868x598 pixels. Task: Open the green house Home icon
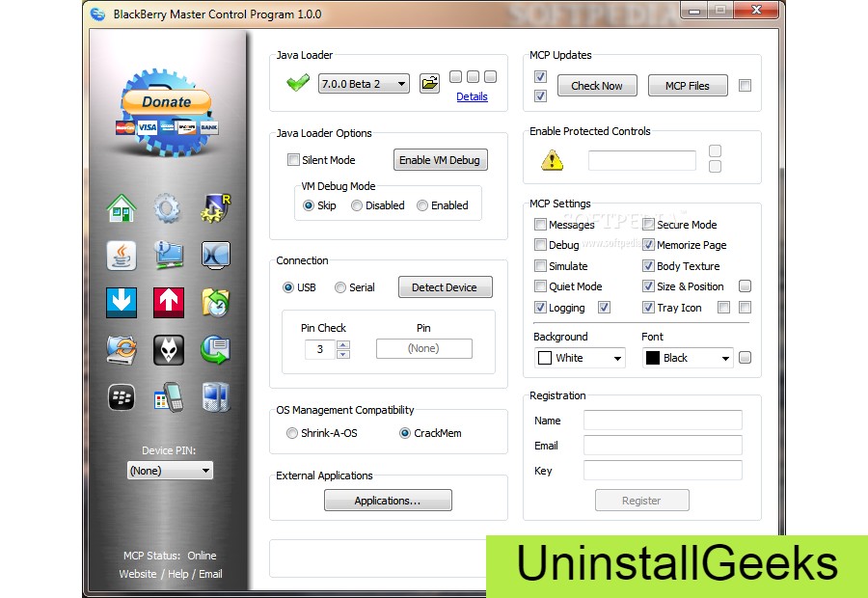(122, 208)
